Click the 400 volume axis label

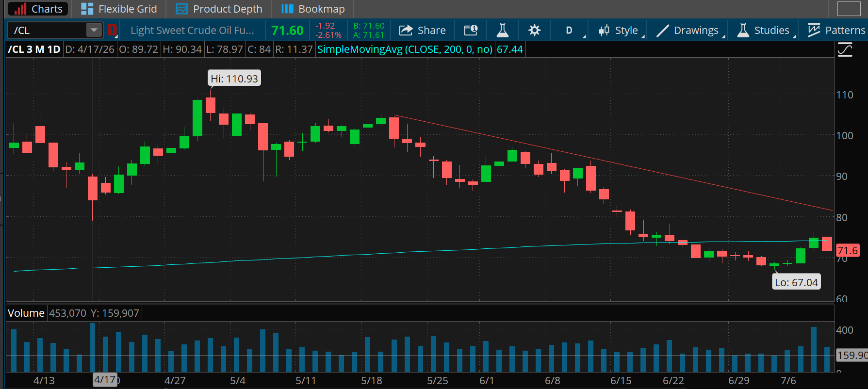(845, 330)
